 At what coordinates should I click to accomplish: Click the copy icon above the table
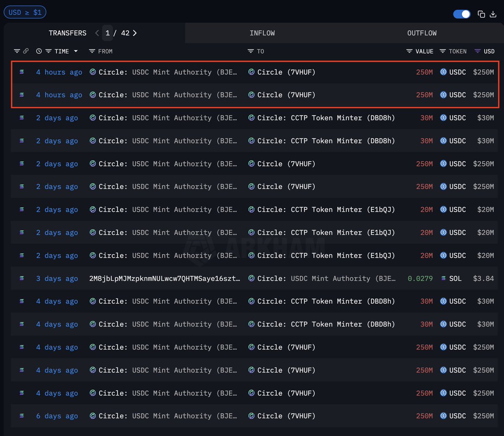[x=481, y=14]
